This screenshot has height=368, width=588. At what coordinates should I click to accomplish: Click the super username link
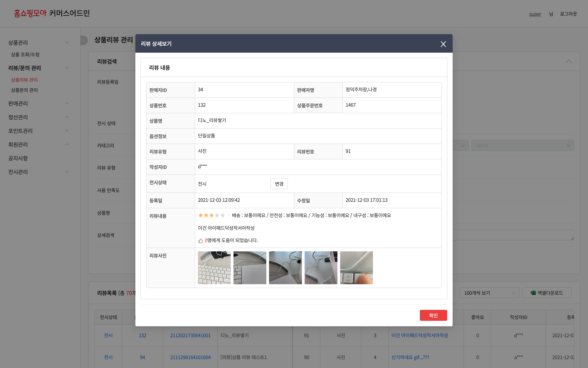535,14
